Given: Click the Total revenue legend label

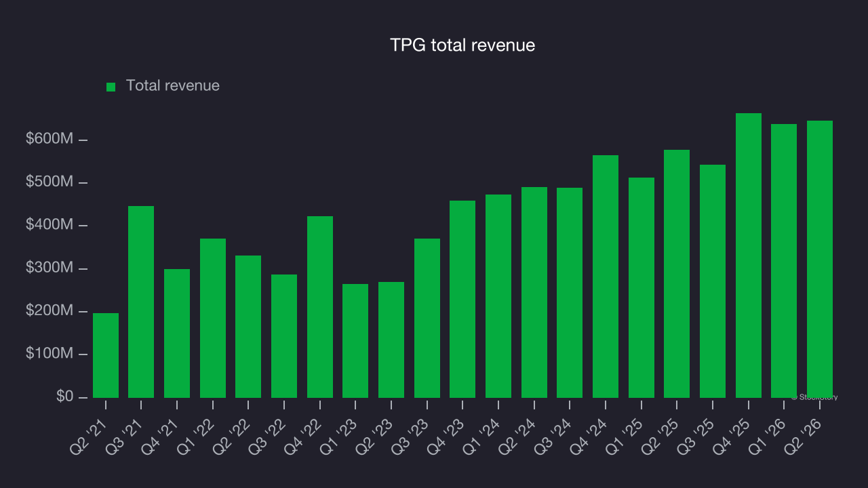Looking at the screenshot, I should point(173,86).
